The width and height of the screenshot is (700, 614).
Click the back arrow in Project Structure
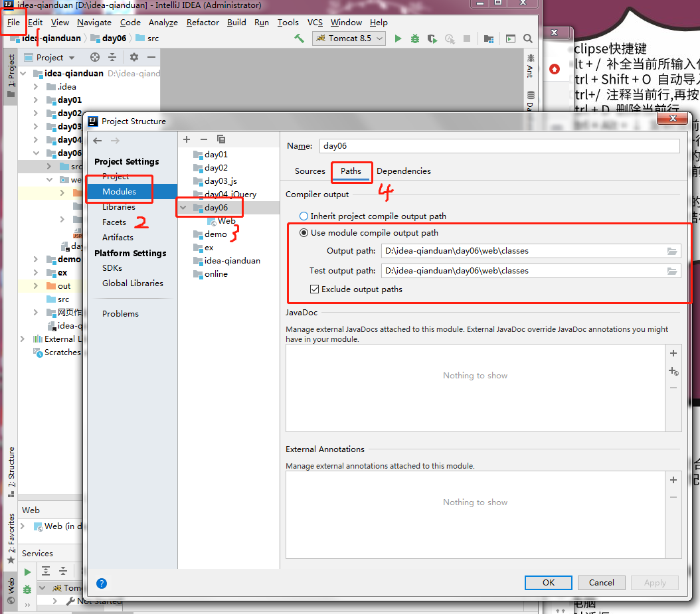pyautogui.click(x=98, y=141)
